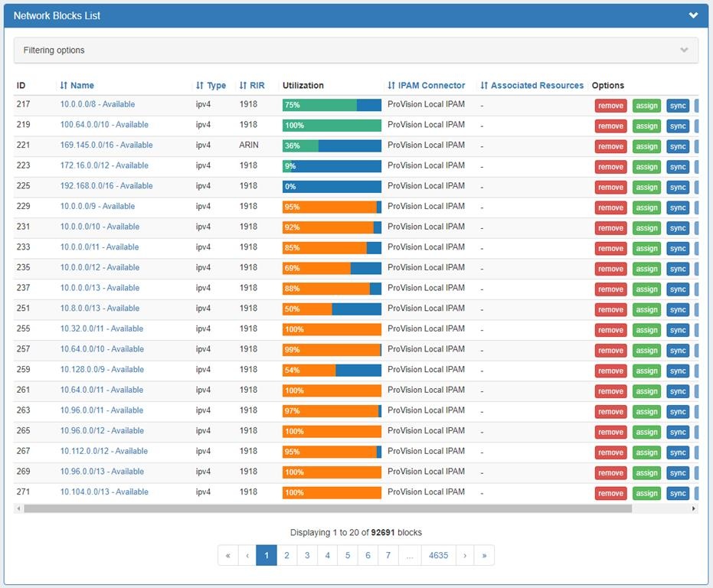Screen dimensions: 713x588
Task: Jump to the first page arrow
Action: [x=227, y=556]
